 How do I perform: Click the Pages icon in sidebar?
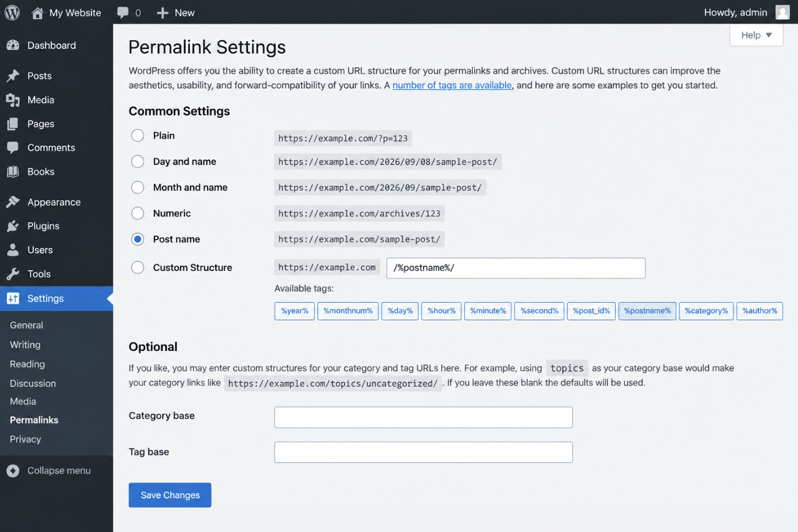click(13, 124)
